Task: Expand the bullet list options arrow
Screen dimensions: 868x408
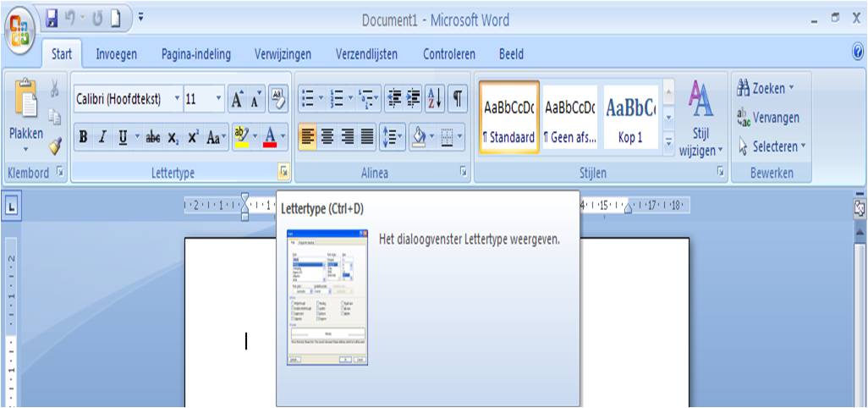Action: pyautogui.click(x=320, y=98)
